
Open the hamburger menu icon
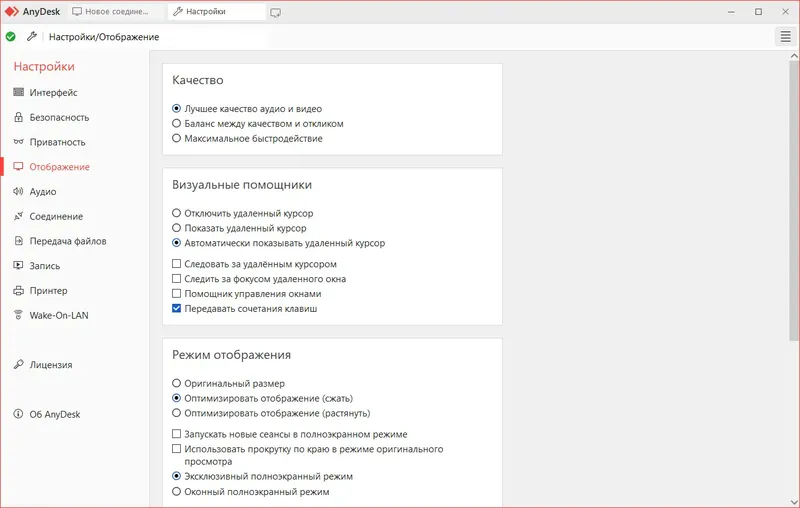tap(785, 37)
